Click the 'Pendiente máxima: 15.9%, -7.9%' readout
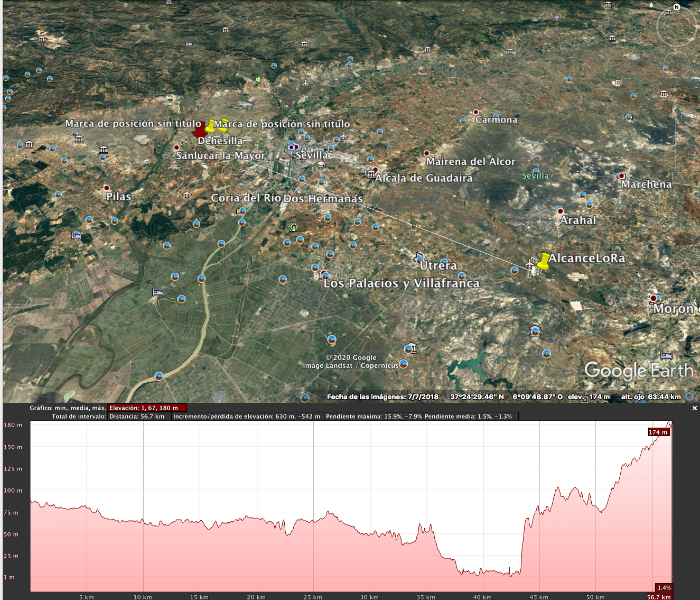This screenshot has height=600, width=700. [374, 417]
